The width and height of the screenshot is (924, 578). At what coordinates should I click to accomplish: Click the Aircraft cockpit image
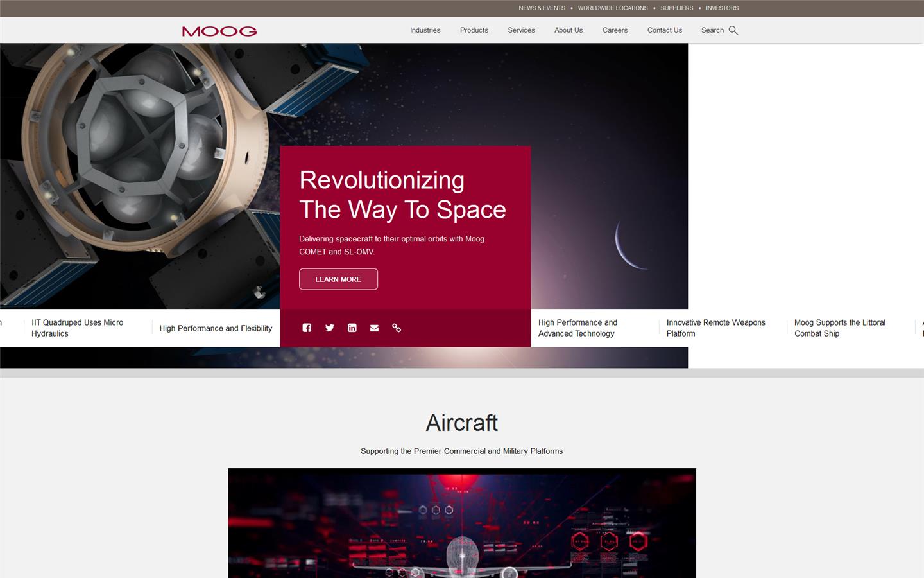[x=461, y=523]
